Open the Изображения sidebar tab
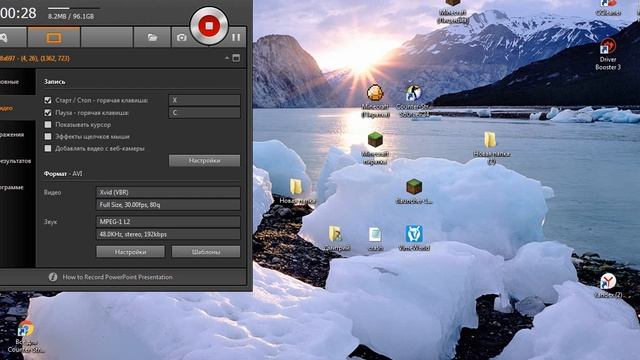The height and width of the screenshot is (360, 640). 18,134
